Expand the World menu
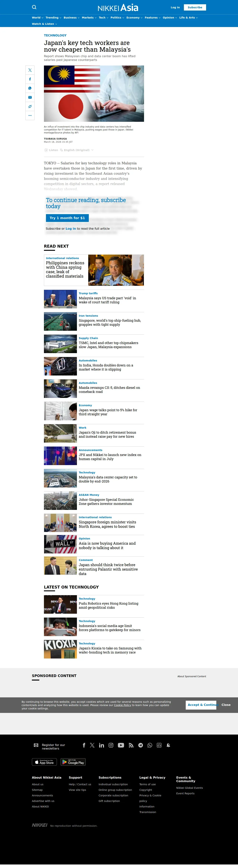 tap(37, 18)
